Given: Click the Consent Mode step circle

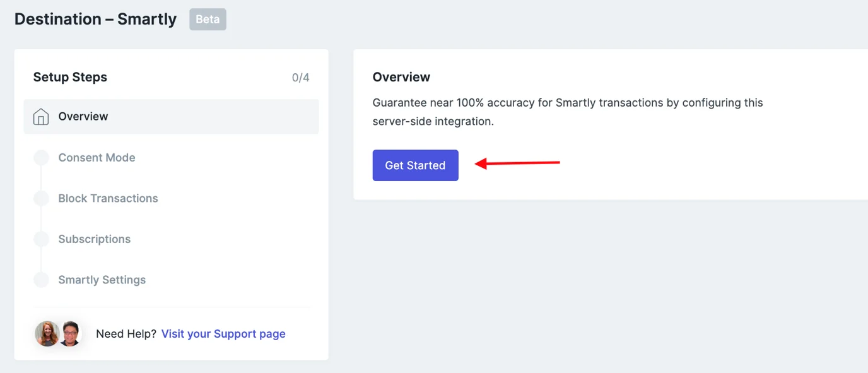Looking at the screenshot, I should click(x=41, y=158).
